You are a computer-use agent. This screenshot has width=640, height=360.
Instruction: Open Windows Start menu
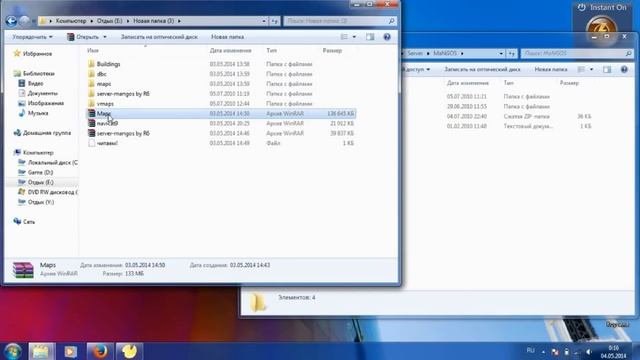click(13, 351)
